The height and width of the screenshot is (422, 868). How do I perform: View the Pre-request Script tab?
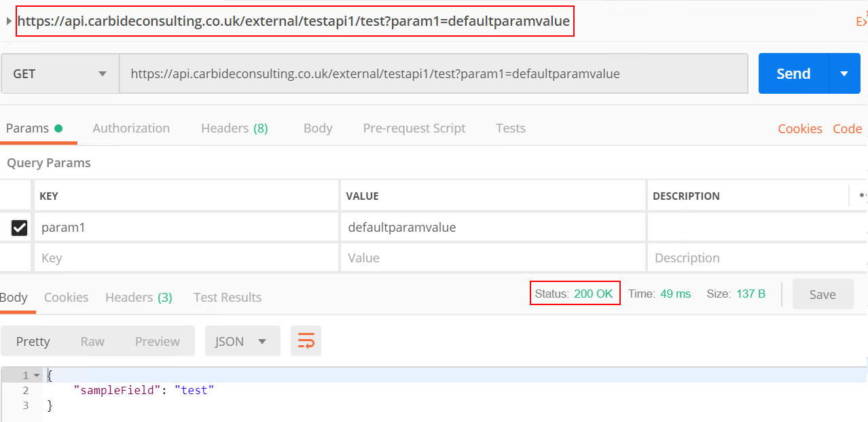[x=414, y=128]
